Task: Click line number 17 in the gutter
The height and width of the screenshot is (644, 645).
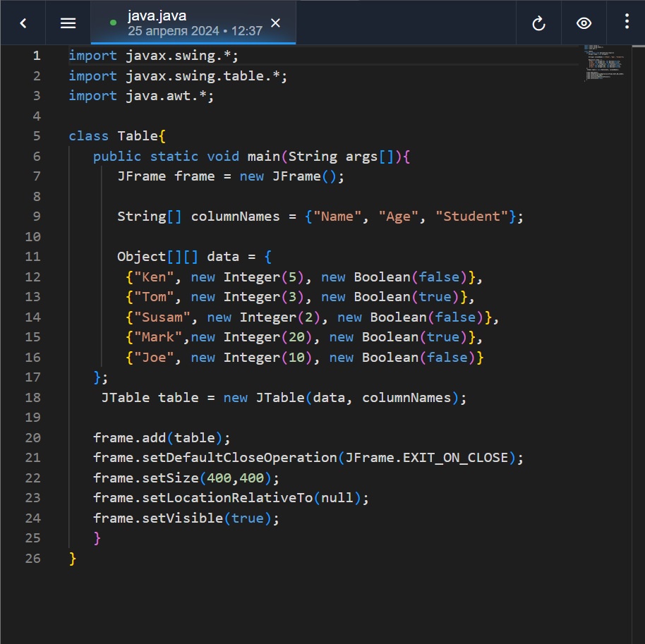Action: point(33,377)
